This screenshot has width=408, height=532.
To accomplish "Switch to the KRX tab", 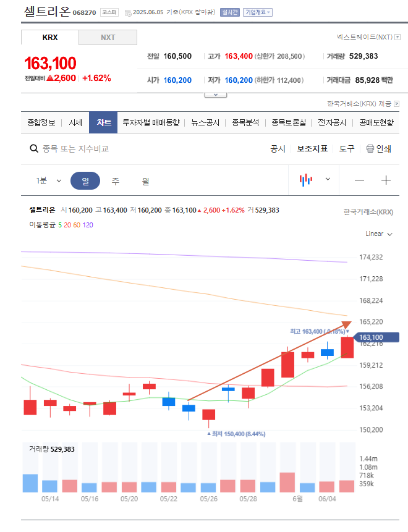I will pyautogui.click(x=50, y=37).
